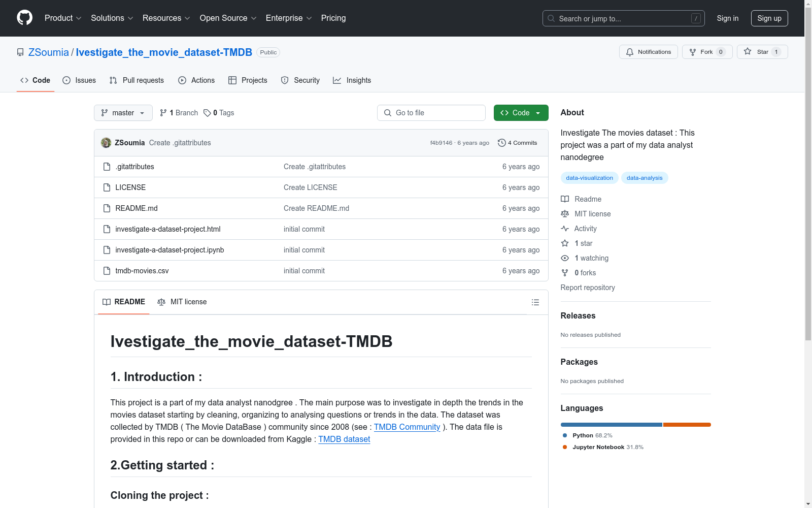Image resolution: width=812 pixels, height=508 pixels.
Task: Click the Notifications bell icon
Action: [630, 52]
